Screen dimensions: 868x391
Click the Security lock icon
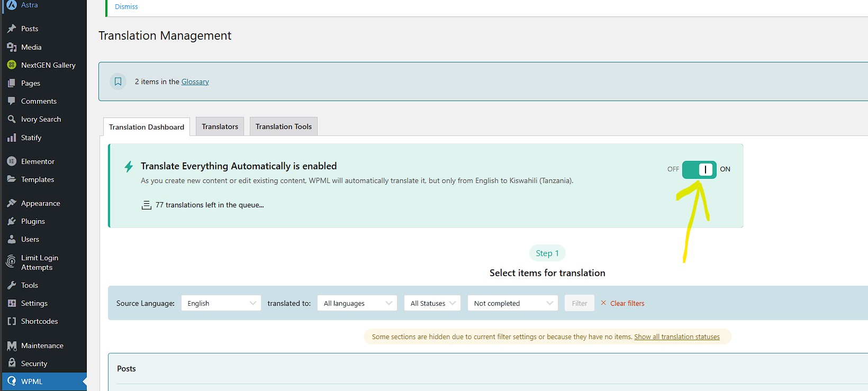point(12,363)
